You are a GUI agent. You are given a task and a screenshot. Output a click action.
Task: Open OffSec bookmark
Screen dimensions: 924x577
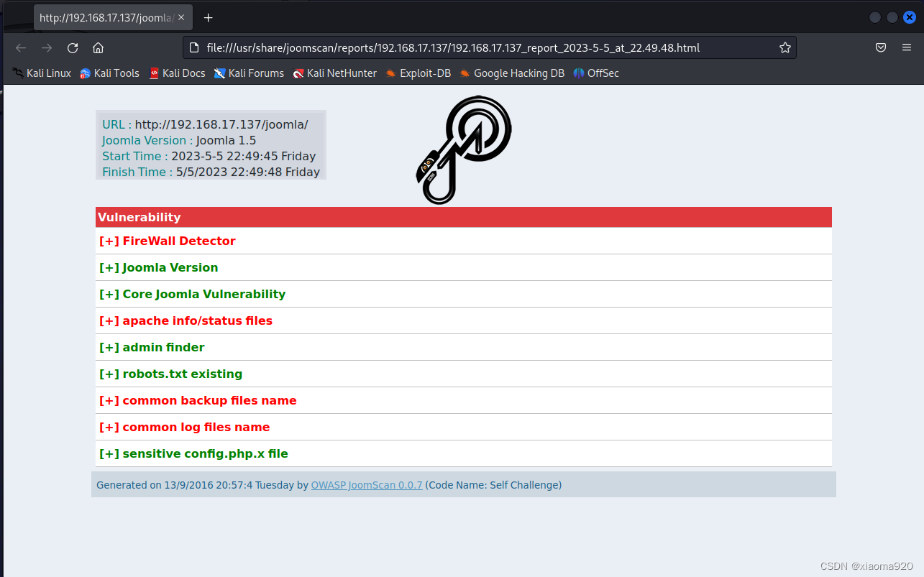(x=596, y=73)
